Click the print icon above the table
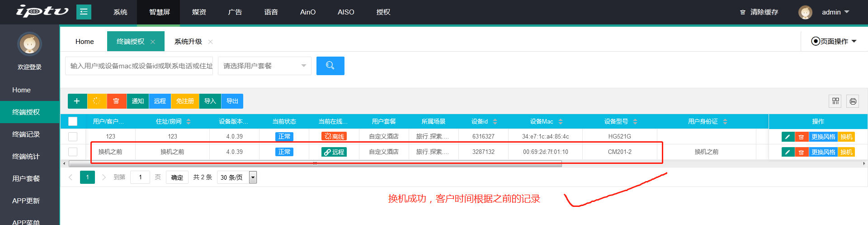The image size is (868, 225). pos(853,101)
